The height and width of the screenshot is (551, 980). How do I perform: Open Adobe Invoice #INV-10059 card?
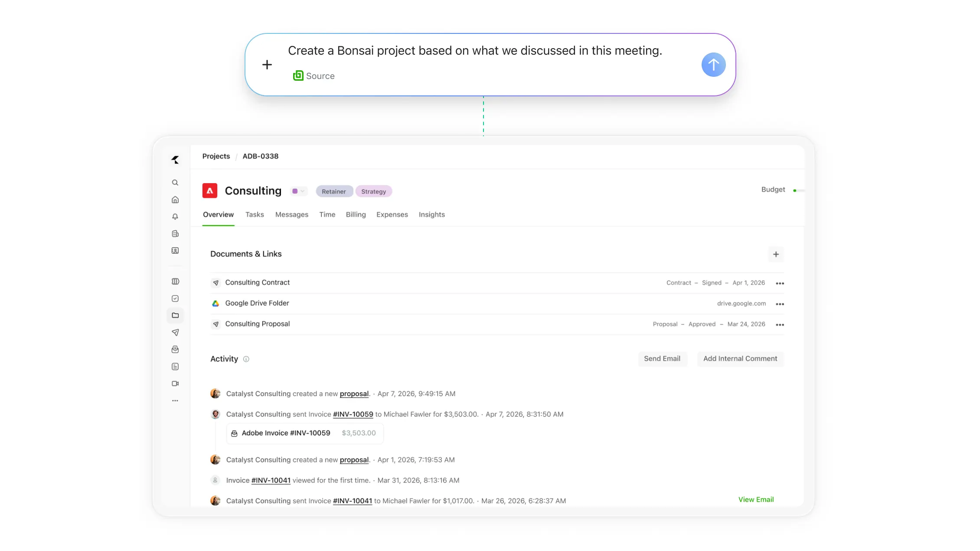[305, 433]
